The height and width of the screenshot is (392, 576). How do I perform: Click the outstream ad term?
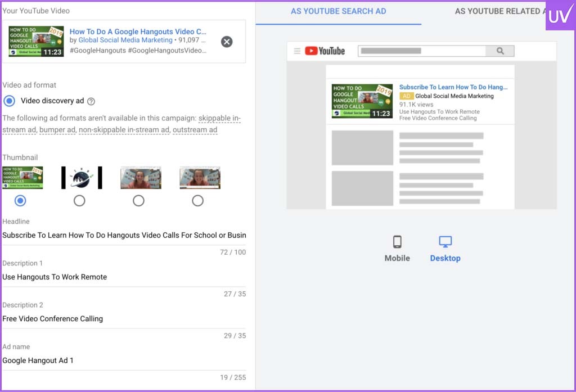(195, 130)
